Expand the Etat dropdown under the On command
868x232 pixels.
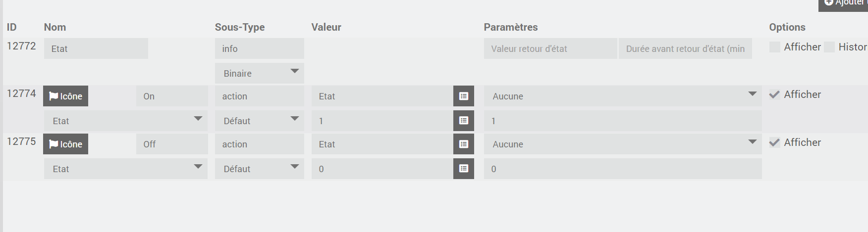pyautogui.click(x=126, y=121)
